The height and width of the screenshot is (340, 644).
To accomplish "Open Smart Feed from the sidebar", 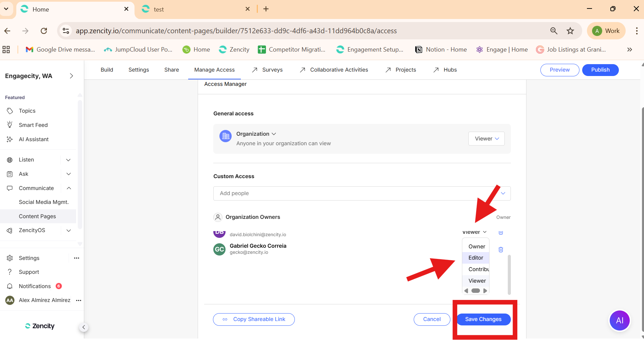I will [33, 125].
